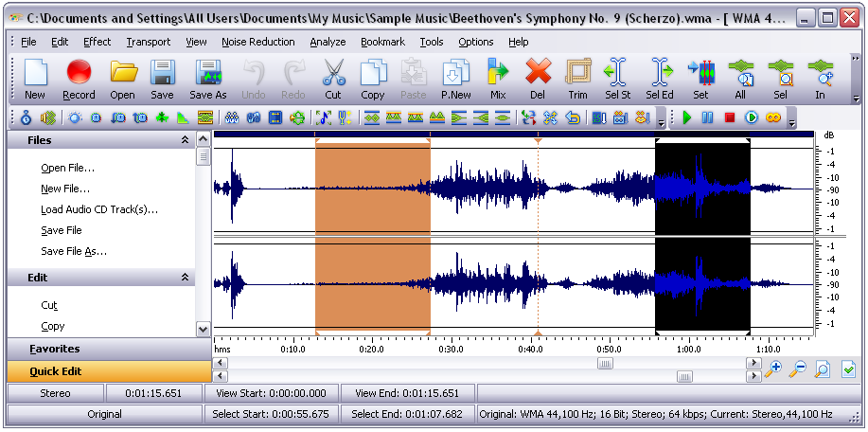Toggle the green checkmark icon near zoom
This screenshot has height=432, width=868.
coord(848,369)
